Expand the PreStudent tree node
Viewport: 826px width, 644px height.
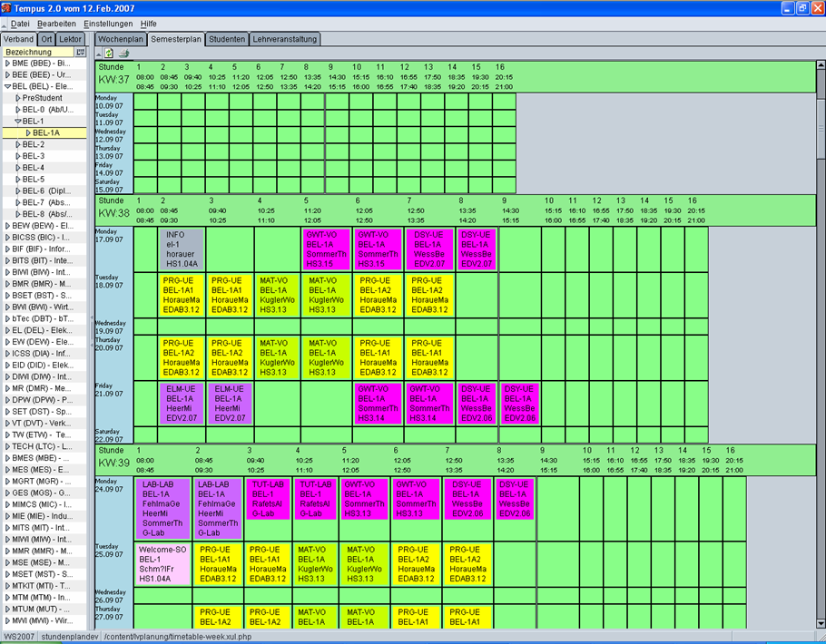click(x=18, y=98)
